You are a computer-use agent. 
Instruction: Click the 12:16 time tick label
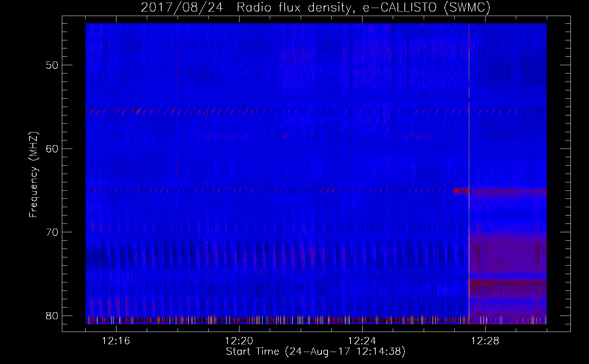pyautogui.click(x=116, y=341)
